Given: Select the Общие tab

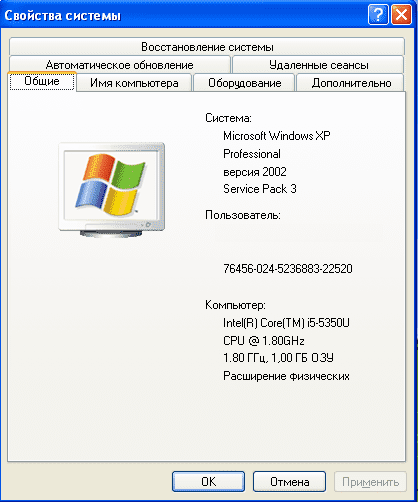Looking at the screenshot, I should tap(42, 81).
